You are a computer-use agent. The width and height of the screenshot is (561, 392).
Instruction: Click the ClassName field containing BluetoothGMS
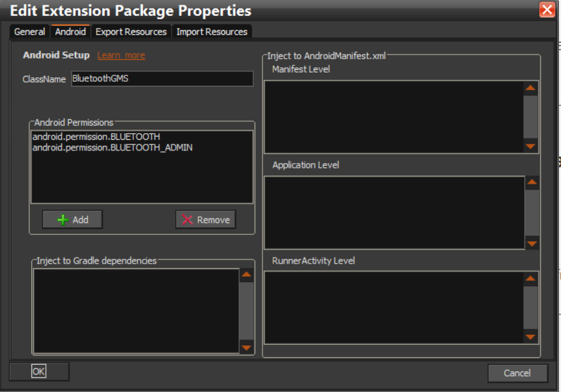tap(162, 79)
